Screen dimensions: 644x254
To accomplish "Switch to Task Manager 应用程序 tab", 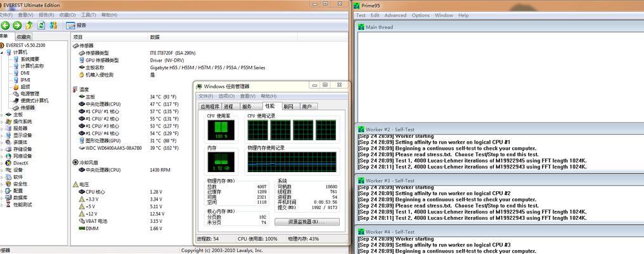I will click(210, 107).
